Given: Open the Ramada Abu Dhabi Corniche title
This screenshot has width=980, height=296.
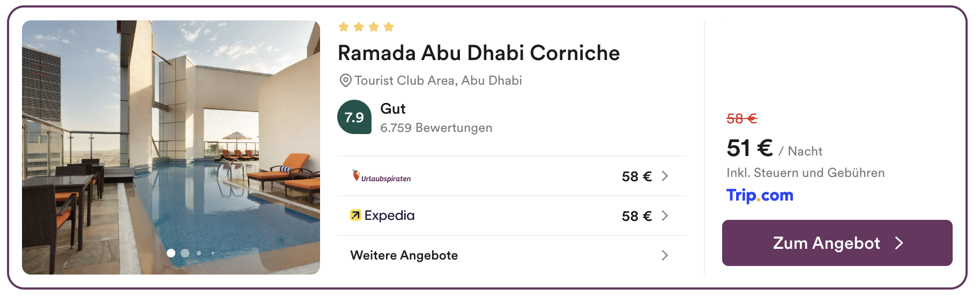Looking at the screenshot, I should click(479, 53).
